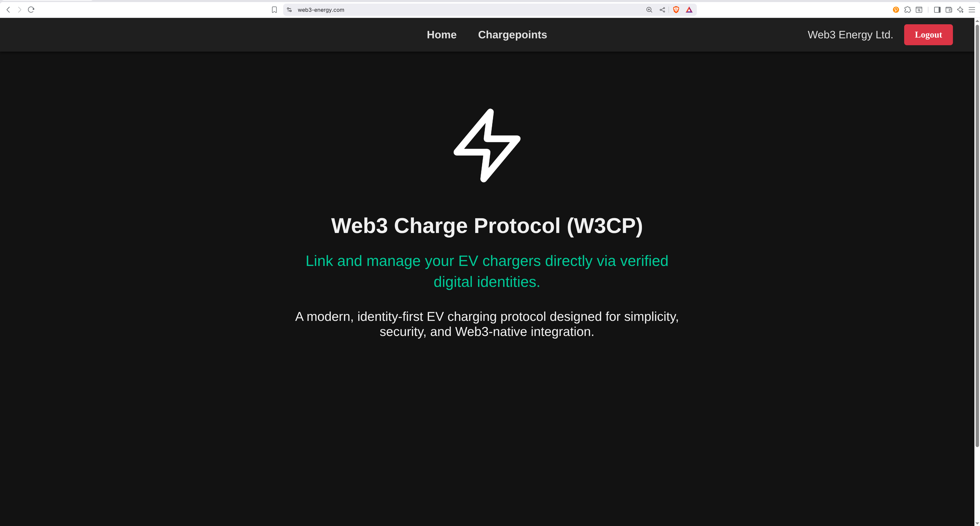980x526 pixels.
Task: Open the share icon in address bar
Action: tap(662, 10)
